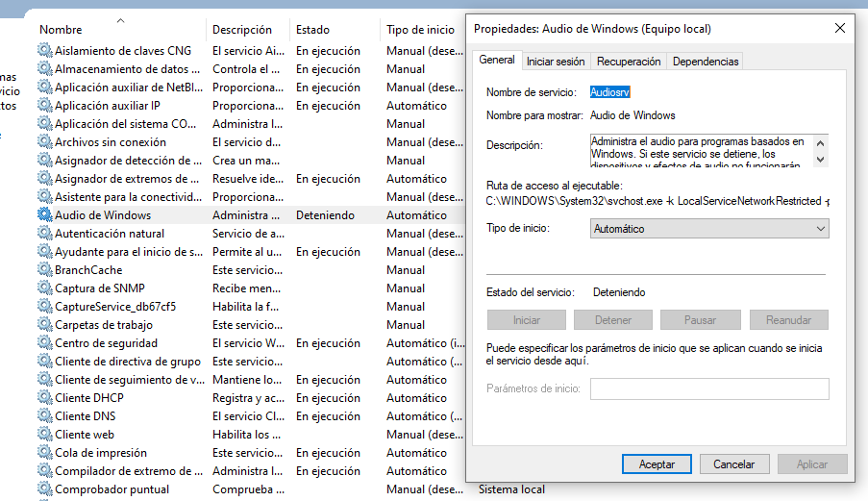Open the Tipo de inicio dropdown
Viewport: 868px width, 501px height.
pyautogui.click(x=709, y=229)
